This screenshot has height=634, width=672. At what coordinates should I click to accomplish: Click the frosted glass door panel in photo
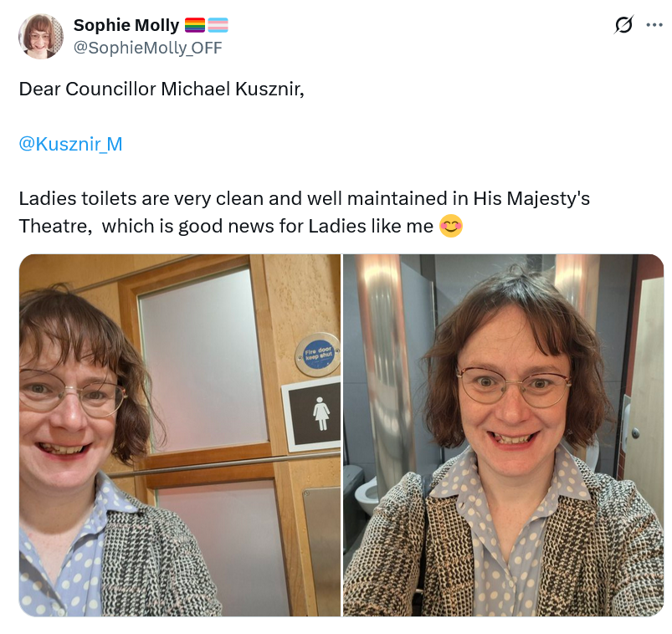click(x=204, y=360)
